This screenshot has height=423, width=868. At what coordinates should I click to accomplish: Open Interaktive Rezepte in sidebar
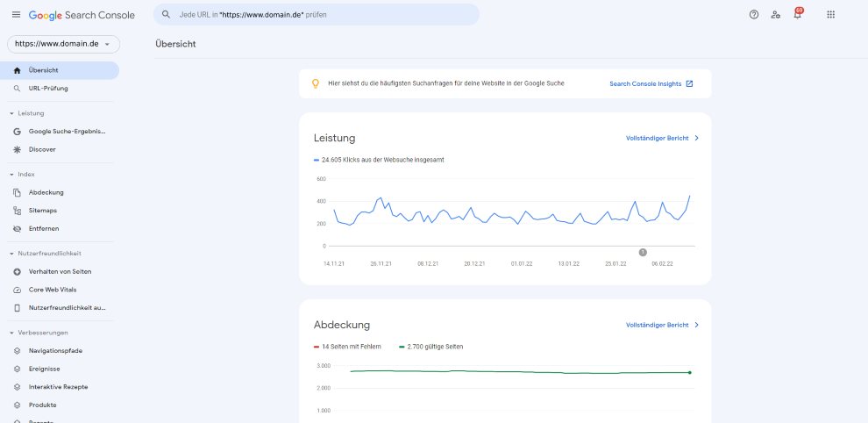[x=60, y=387]
